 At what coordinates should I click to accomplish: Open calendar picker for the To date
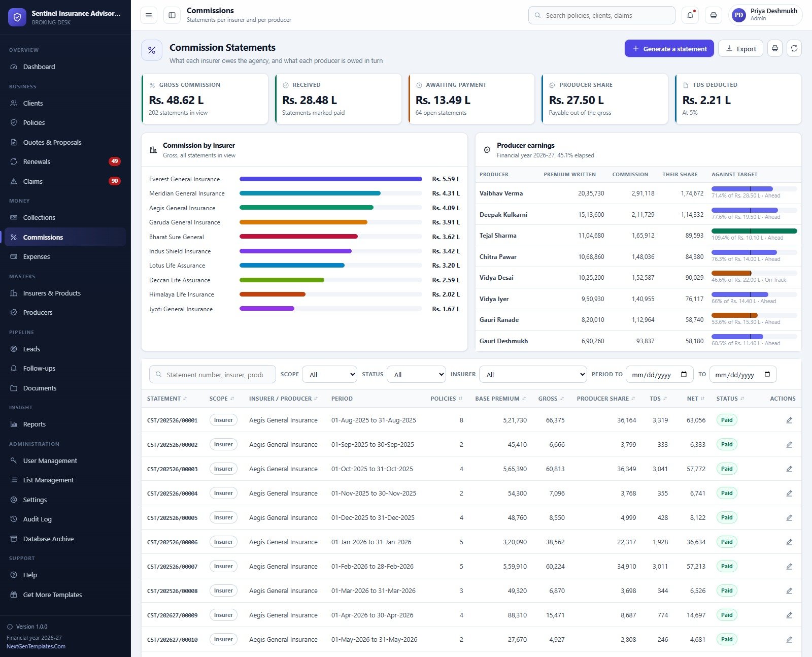point(767,375)
